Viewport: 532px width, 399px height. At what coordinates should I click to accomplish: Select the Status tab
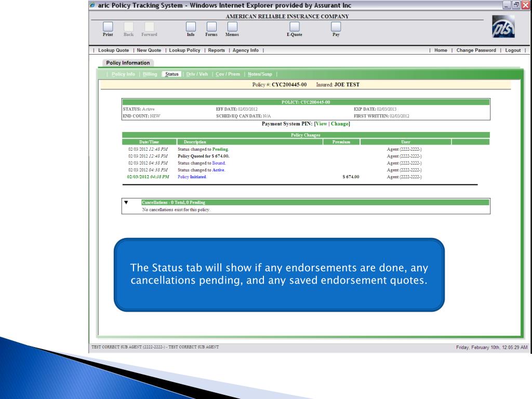point(171,74)
